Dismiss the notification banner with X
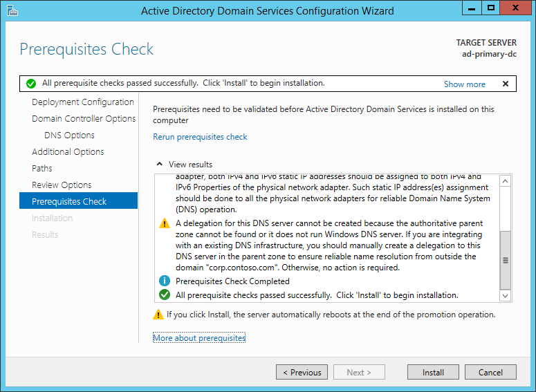This screenshot has height=392, width=536. pyautogui.click(x=506, y=84)
